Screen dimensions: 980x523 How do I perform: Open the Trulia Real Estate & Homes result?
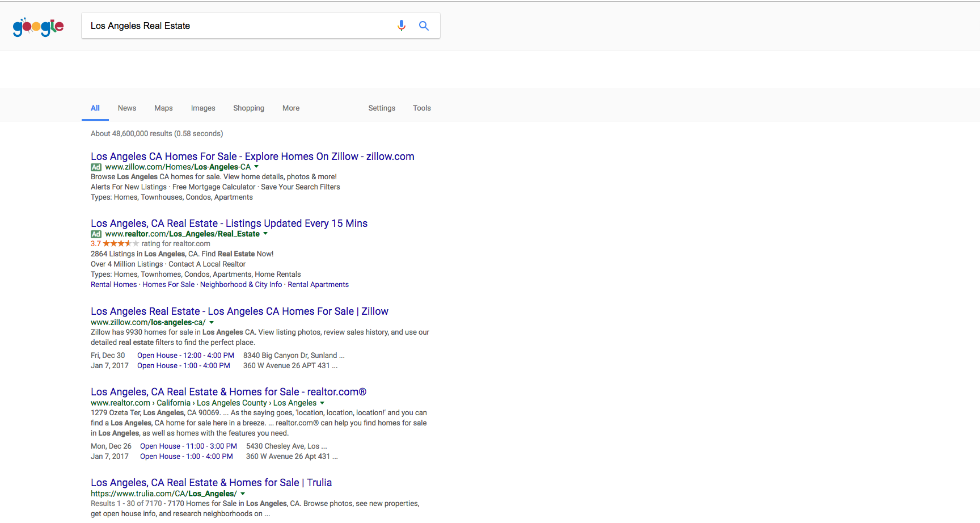pyautogui.click(x=211, y=483)
